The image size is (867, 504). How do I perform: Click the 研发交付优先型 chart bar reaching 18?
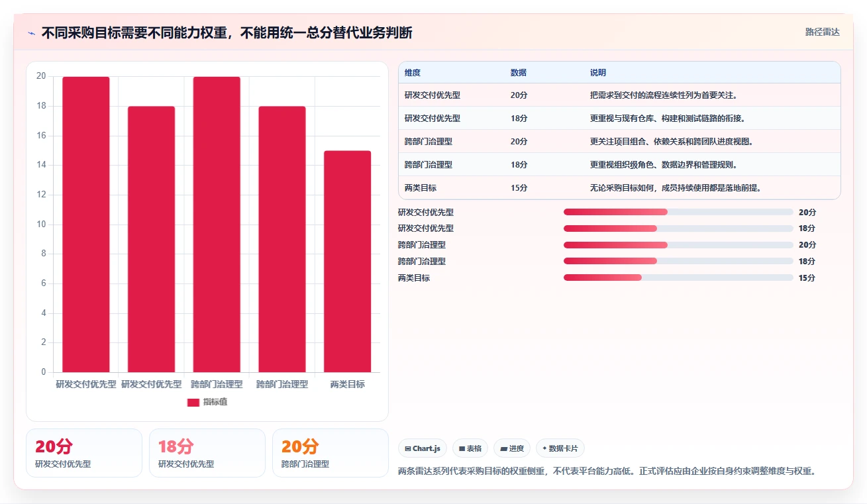click(151, 239)
